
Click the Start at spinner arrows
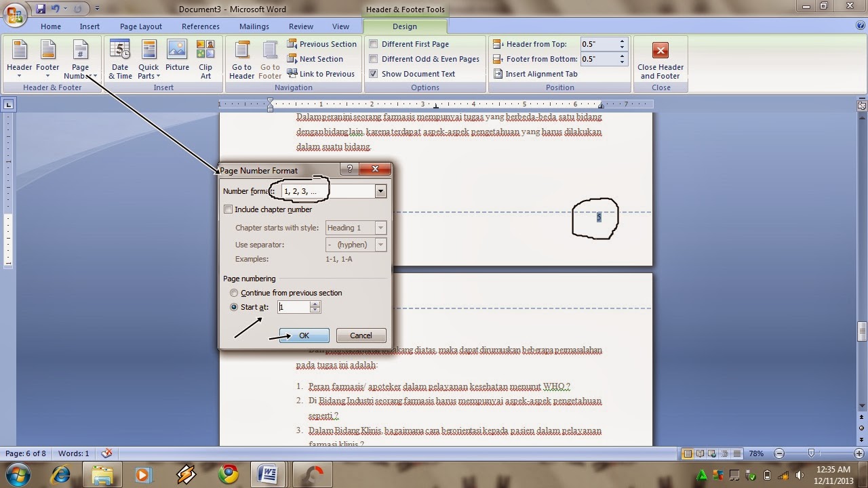[x=315, y=307]
